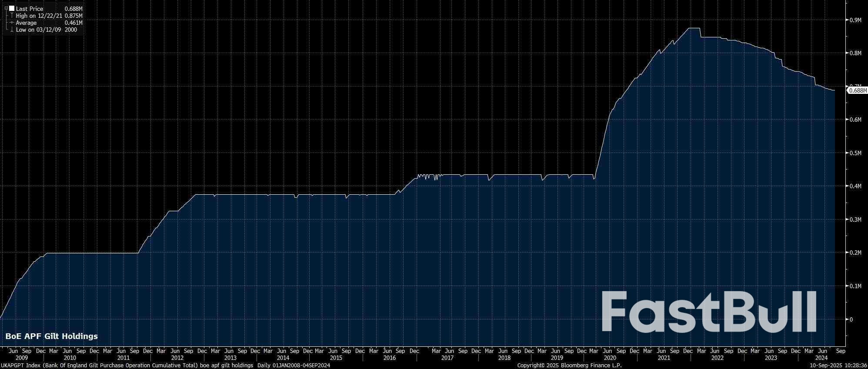Click the 0.4M label on price axis
Viewport: 868px width, 369px height.
tap(855, 186)
